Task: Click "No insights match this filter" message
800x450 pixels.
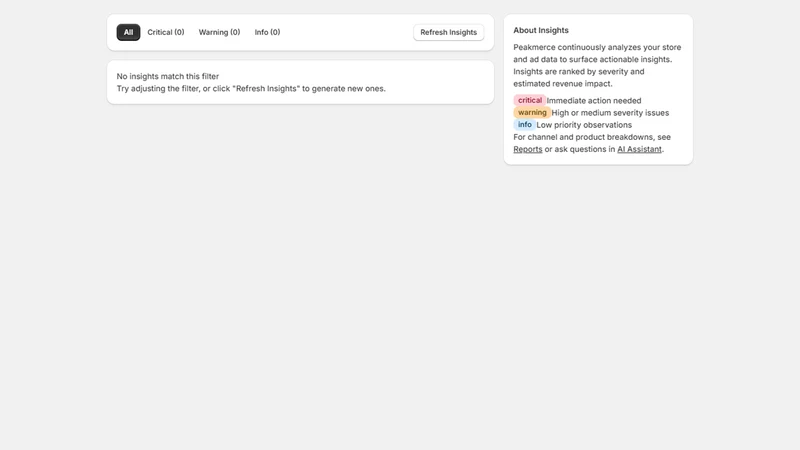Action: click(168, 76)
